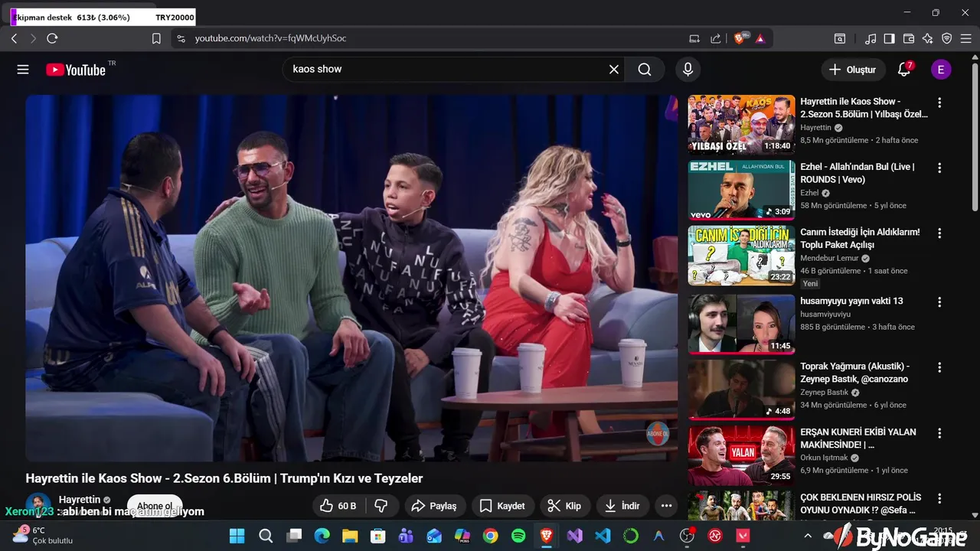Open site settings icon in address bar
The width and height of the screenshot is (980, 551).
tap(181, 38)
